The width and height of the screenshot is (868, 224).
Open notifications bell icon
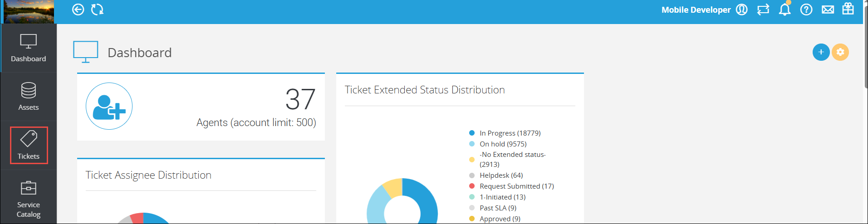[x=785, y=9]
